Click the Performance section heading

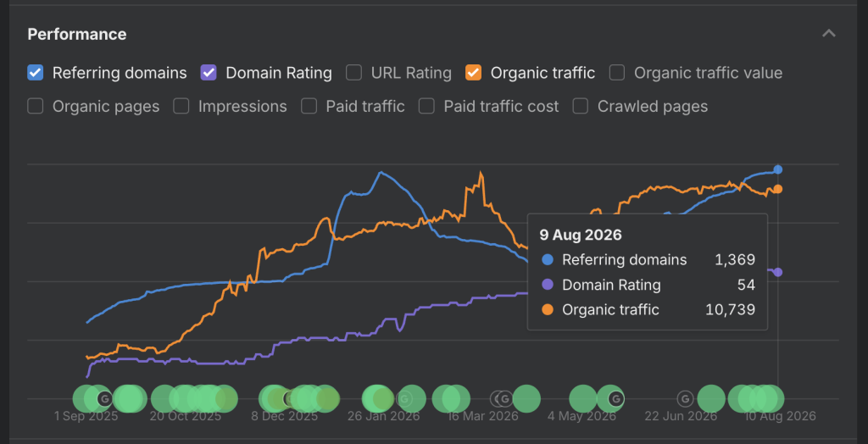tap(77, 35)
